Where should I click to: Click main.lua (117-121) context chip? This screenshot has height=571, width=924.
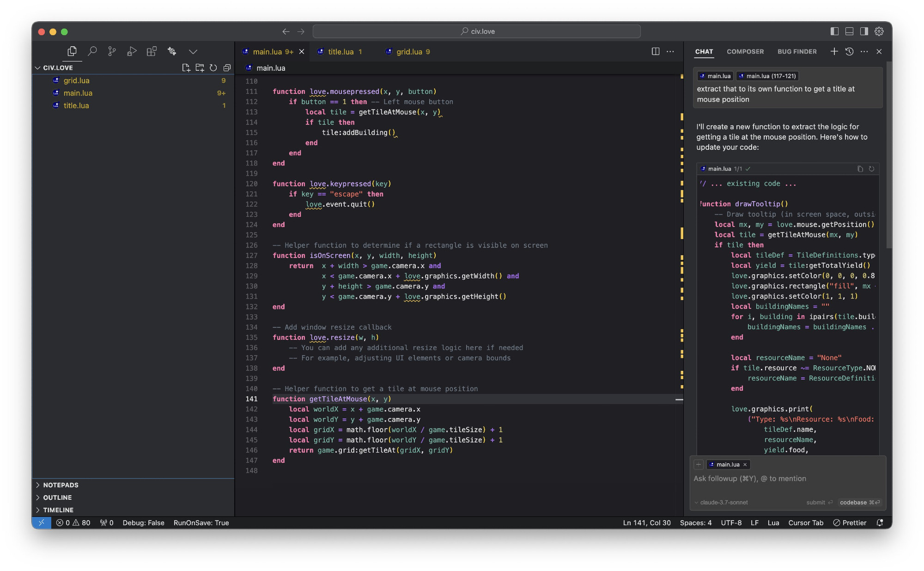coord(767,76)
